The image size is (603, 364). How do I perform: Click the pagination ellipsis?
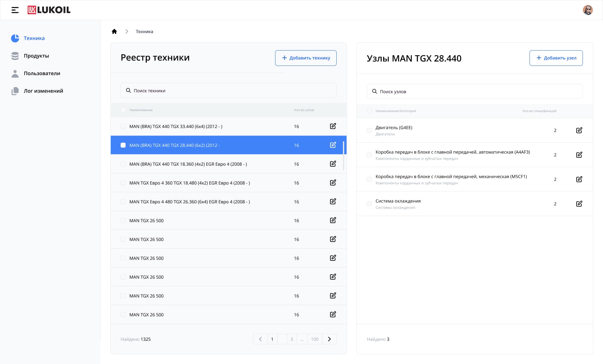[302, 339]
